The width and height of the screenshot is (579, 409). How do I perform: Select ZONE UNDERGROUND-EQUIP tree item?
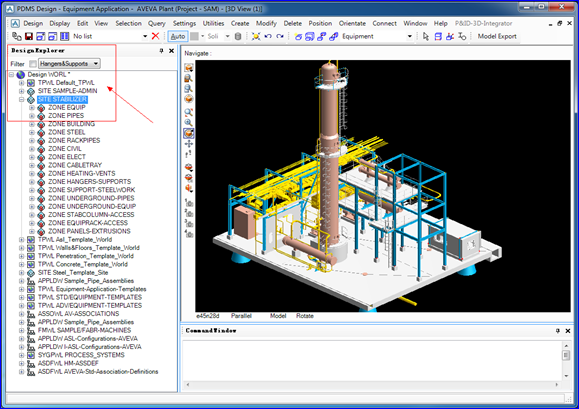(92, 206)
